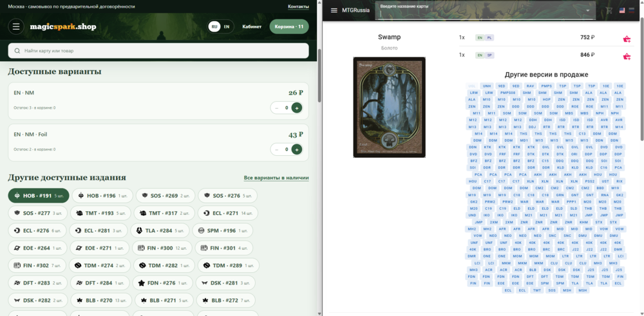644x316 pixels.
Task: Select the EOE · #271 edition chip
Action: [99, 248]
